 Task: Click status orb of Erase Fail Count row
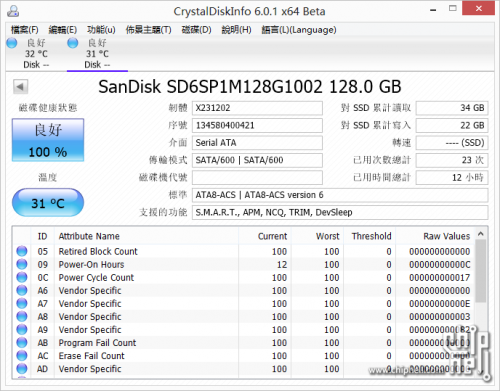(x=22, y=355)
